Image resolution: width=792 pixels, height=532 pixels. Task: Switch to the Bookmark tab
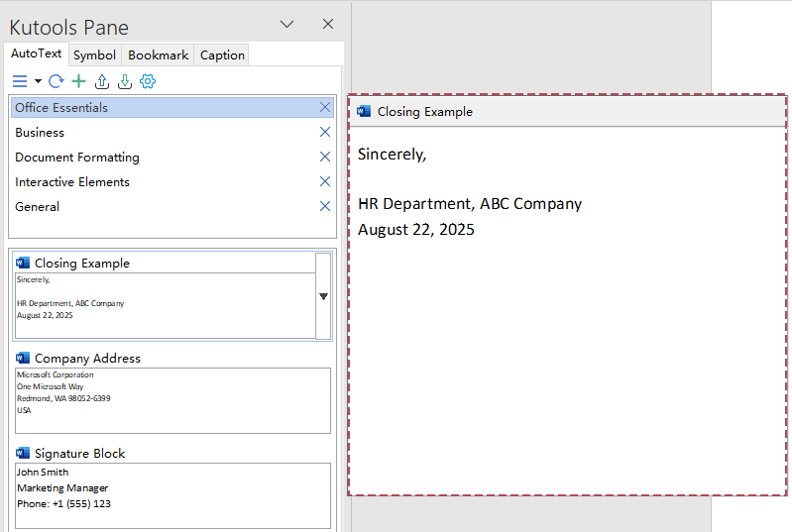[158, 55]
